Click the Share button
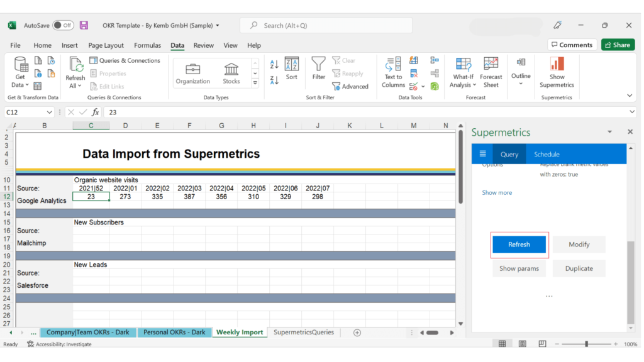The width and height of the screenshot is (644, 362). (x=618, y=45)
